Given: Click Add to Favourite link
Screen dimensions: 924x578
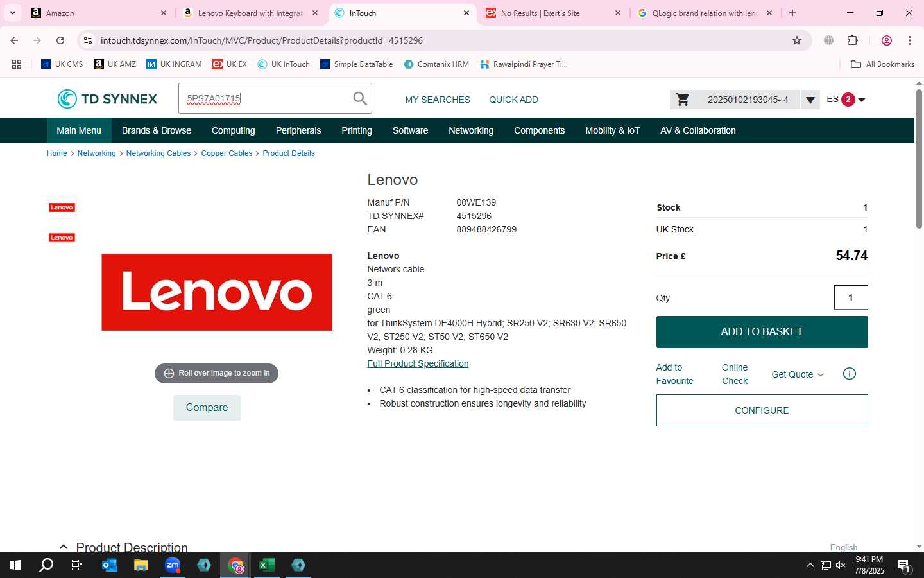Looking at the screenshot, I should click(x=674, y=374).
